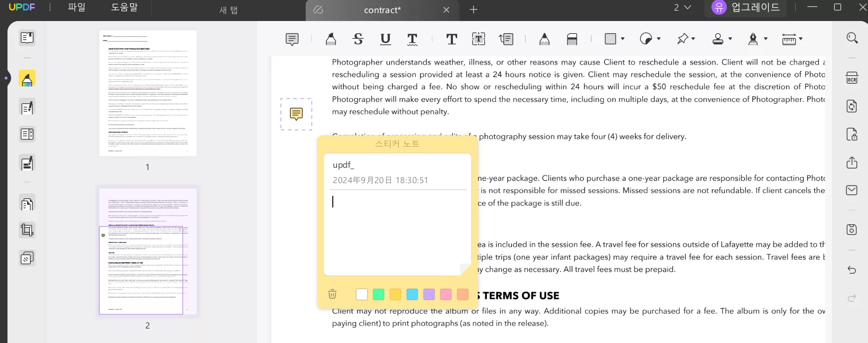Select the Rectangle shape tool
This screenshot has height=343, width=868.
point(610,39)
